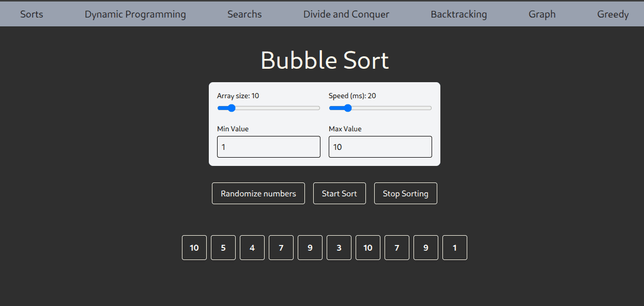Select the Greedy menu item

(612, 14)
